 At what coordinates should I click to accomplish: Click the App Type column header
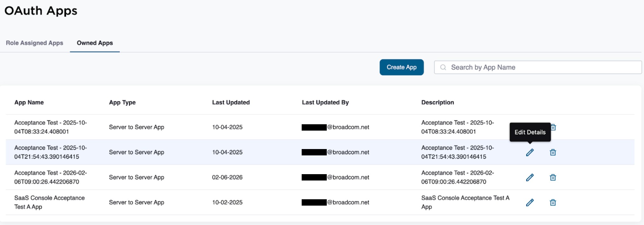pyautogui.click(x=122, y=102)
